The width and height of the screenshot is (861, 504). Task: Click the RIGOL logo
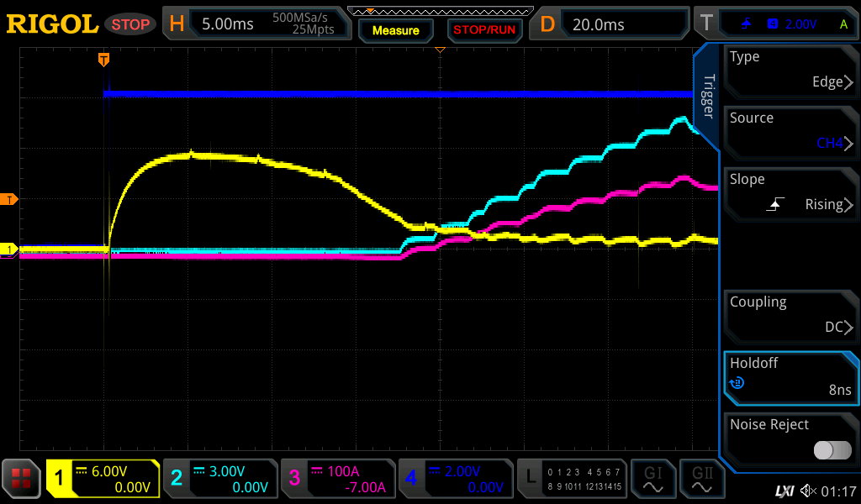52,24
